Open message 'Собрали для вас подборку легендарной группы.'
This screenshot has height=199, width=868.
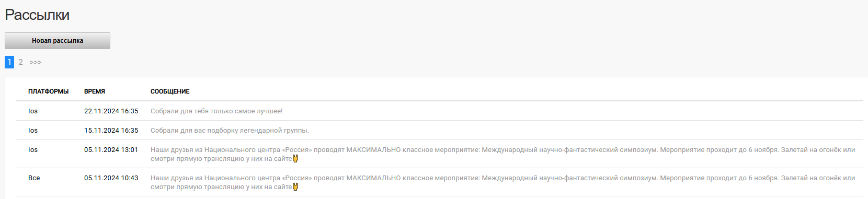[230, 131]
